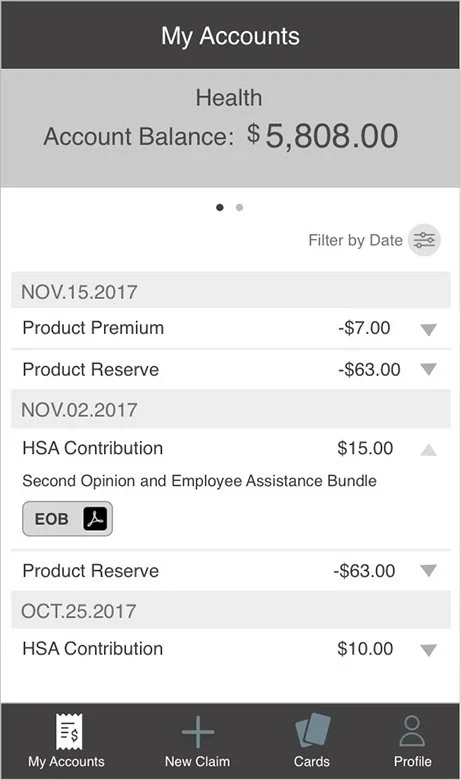Tap the My Accounts receipt icon

click(69, 731)
